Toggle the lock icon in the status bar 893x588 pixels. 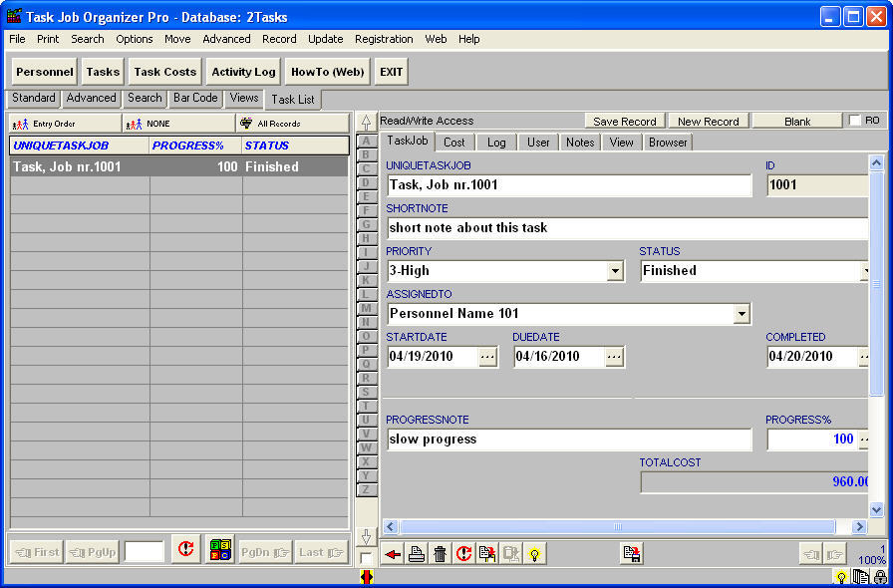[x=879, y=576]
